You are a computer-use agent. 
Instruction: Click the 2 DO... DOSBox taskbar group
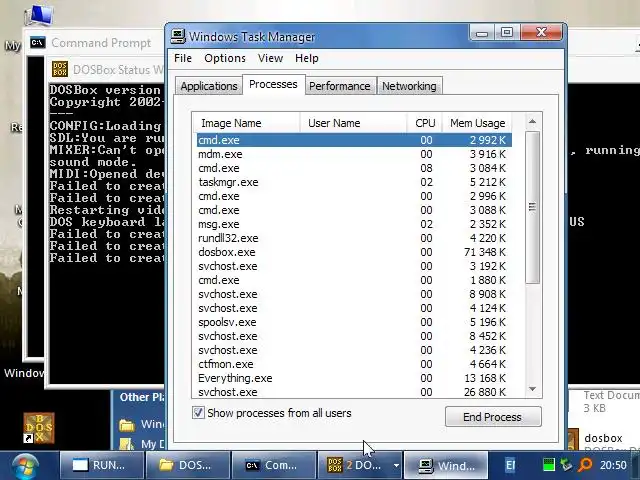click(x=354, y=465)
